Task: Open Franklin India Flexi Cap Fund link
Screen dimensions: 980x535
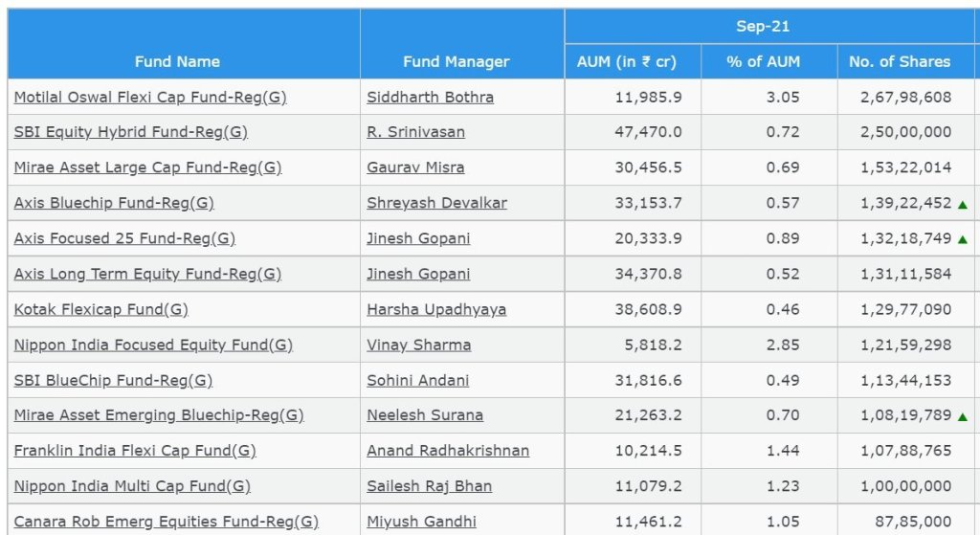Action: (x=135, y=451)
